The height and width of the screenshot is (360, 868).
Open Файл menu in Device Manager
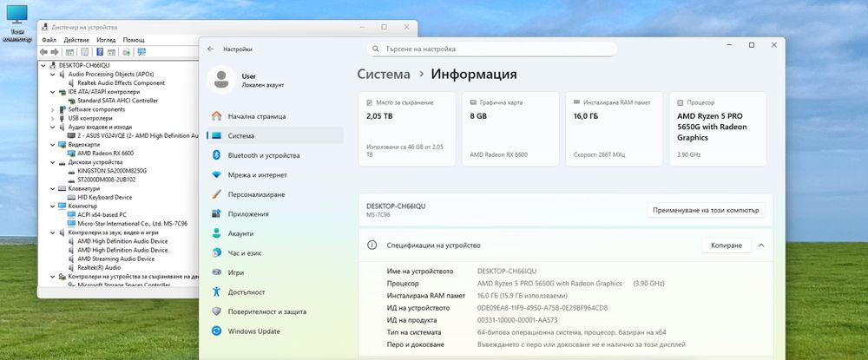pyautogui.click(x=49, y=40)
